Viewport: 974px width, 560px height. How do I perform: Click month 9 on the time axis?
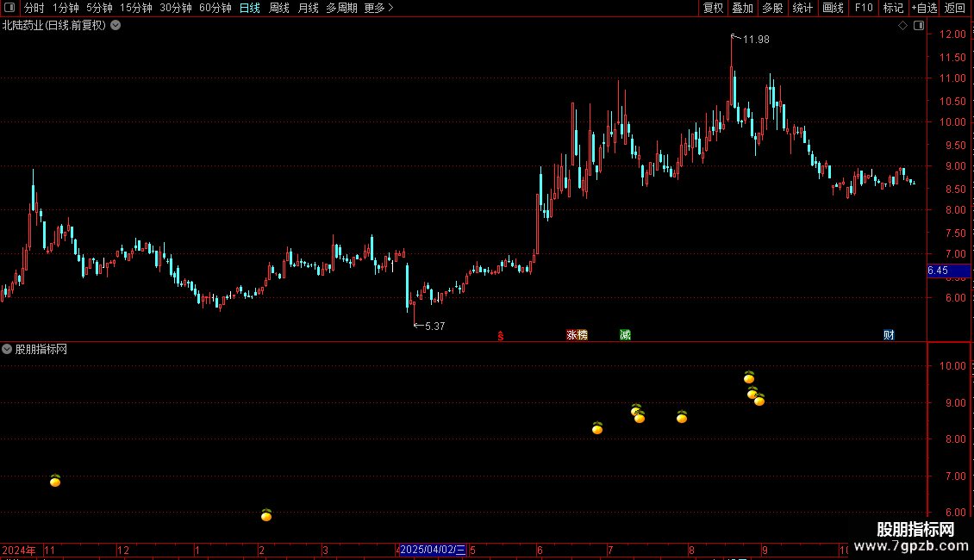(765, 550)
